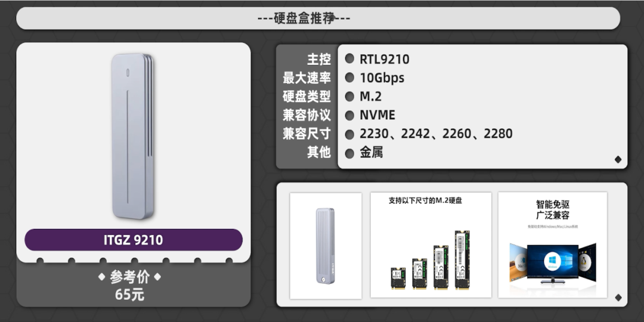Click the 兼容协议 spec label
Viewport: 644px width, 322px height.
(x=307, y=115)
